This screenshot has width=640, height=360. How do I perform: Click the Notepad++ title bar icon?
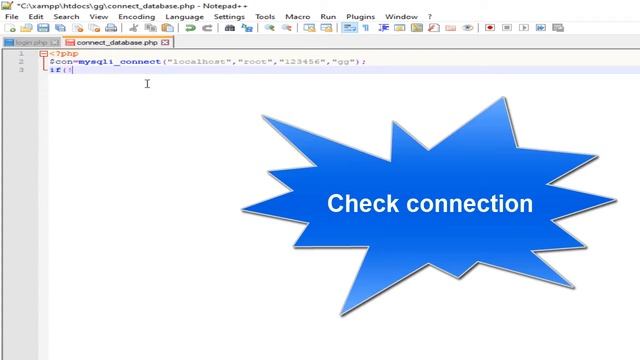coord(7,5)
